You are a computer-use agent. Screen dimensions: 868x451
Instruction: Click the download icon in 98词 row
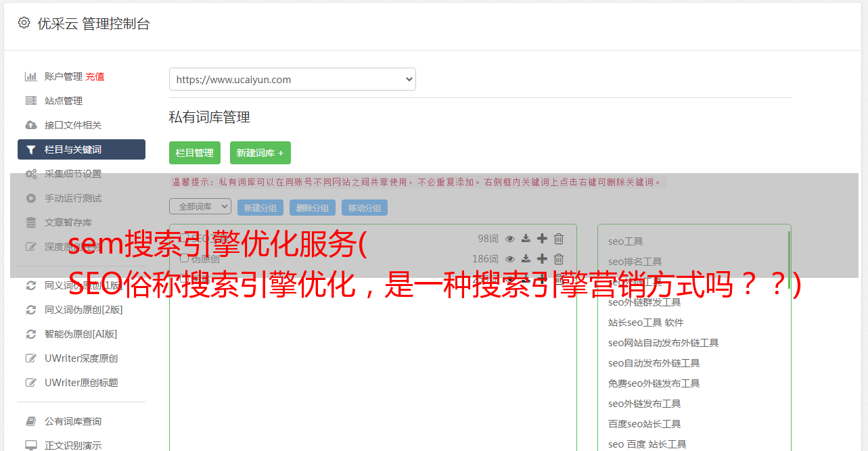pos(526,238)
